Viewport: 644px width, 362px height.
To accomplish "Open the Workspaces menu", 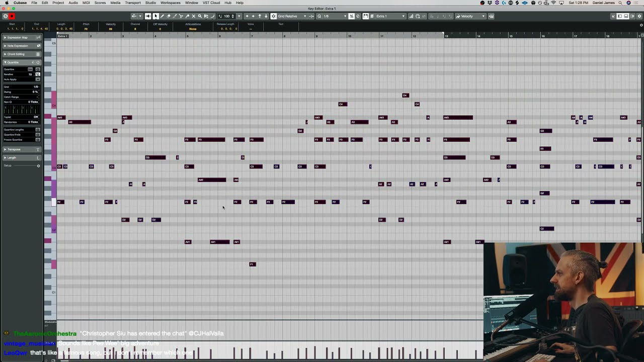I will (171, 3).
